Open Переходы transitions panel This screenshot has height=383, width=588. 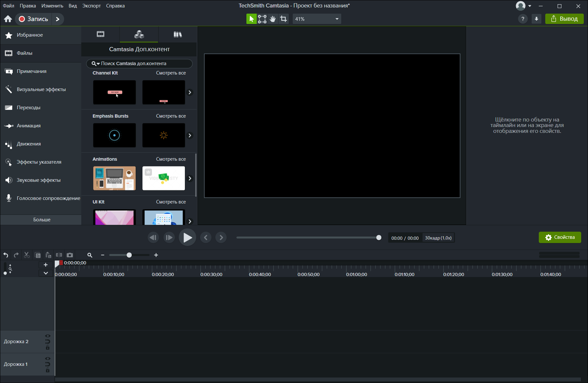(41, 108)
